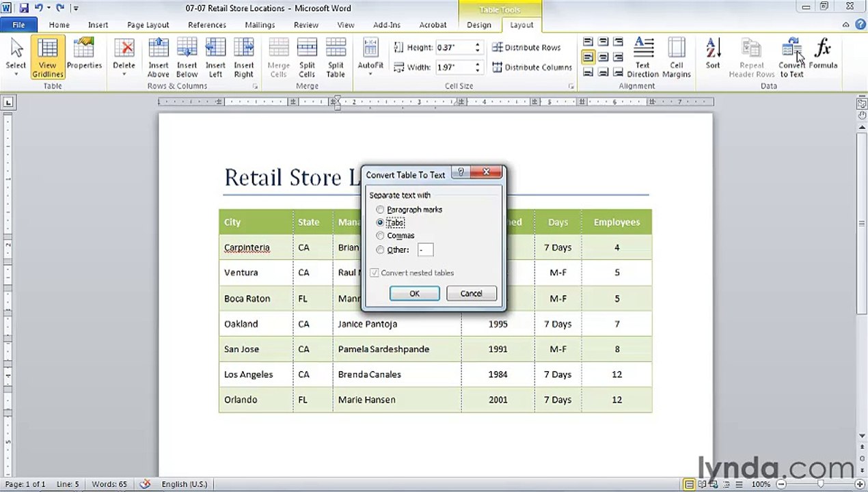
Task: Adjust the zoom slider handle
Action: 820,484
